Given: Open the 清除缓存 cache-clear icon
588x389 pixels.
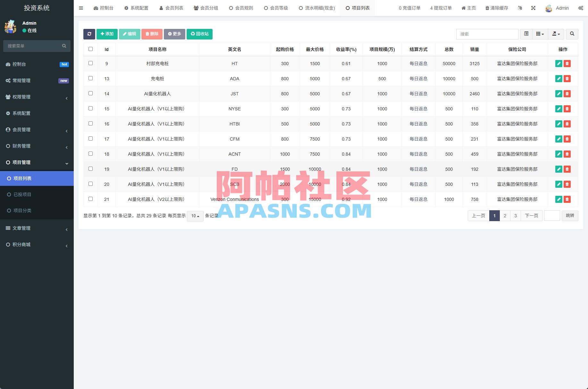Looking at the screenshot, I should tap(496, 8).
